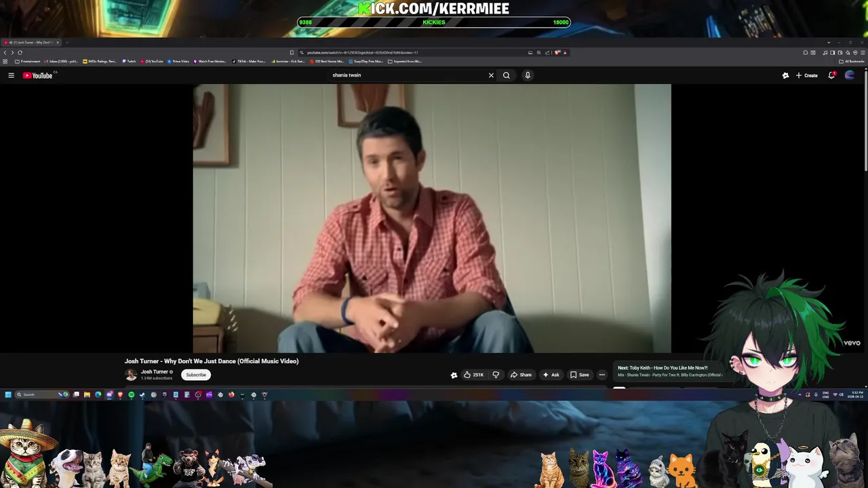Save the video to a playlist
The width and height of the screenshot is (868, 488).
coord(579,375)
